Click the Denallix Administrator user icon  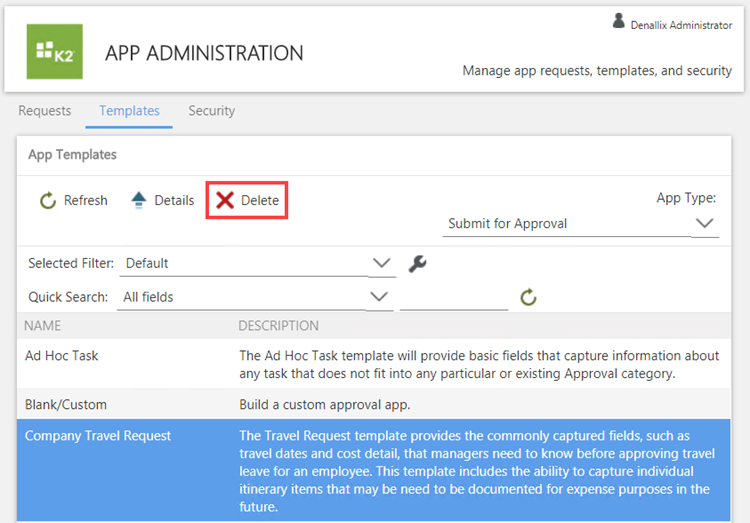coord(619,21)
